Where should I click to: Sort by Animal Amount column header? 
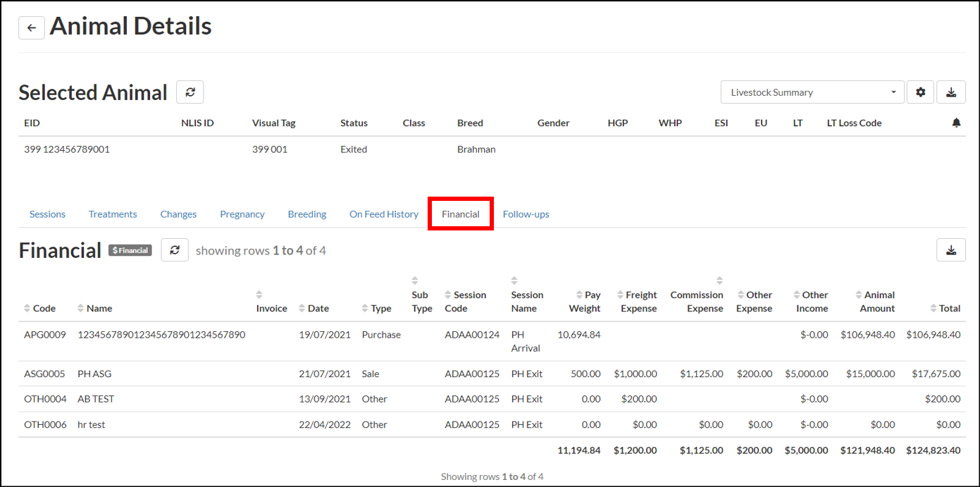point(875,302)
